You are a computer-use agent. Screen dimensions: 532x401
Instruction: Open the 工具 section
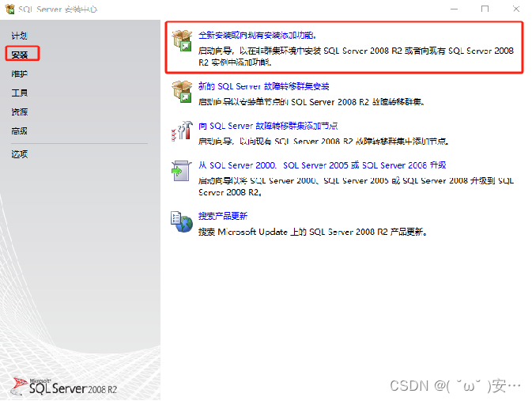(19, 93)
